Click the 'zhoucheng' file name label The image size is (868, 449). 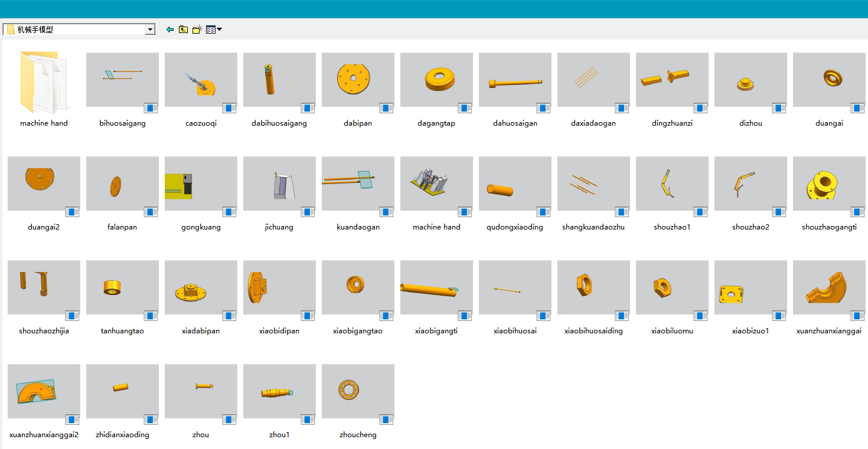coord(358,435)
